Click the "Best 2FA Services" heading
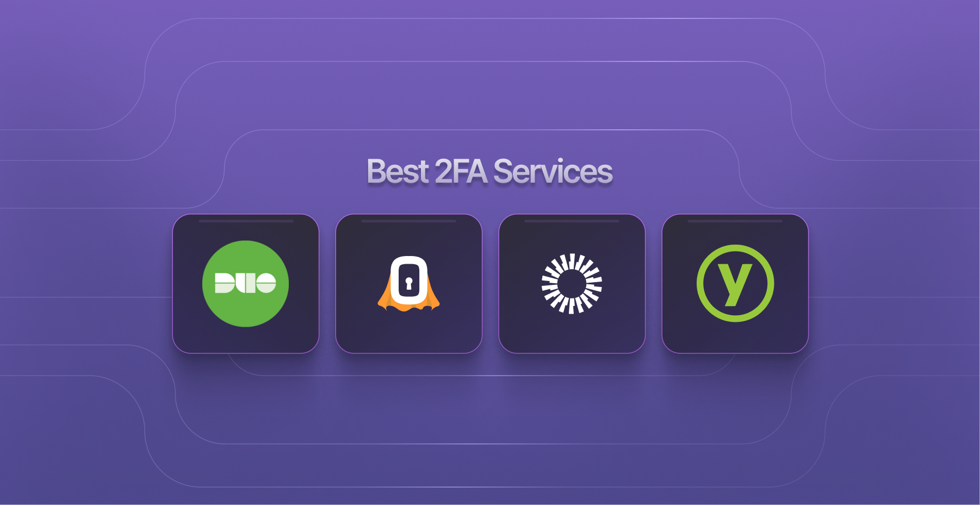 click(x=489, y=172)
